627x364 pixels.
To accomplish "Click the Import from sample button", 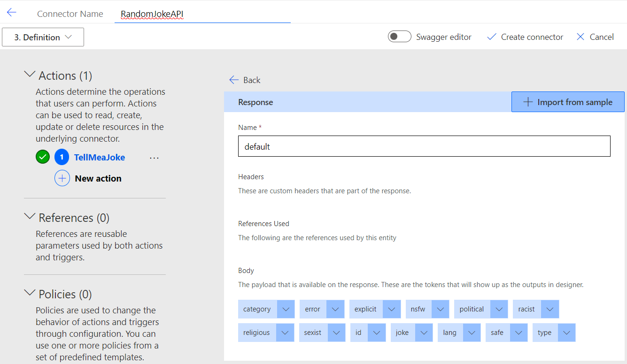I will (x=568, y=102).
